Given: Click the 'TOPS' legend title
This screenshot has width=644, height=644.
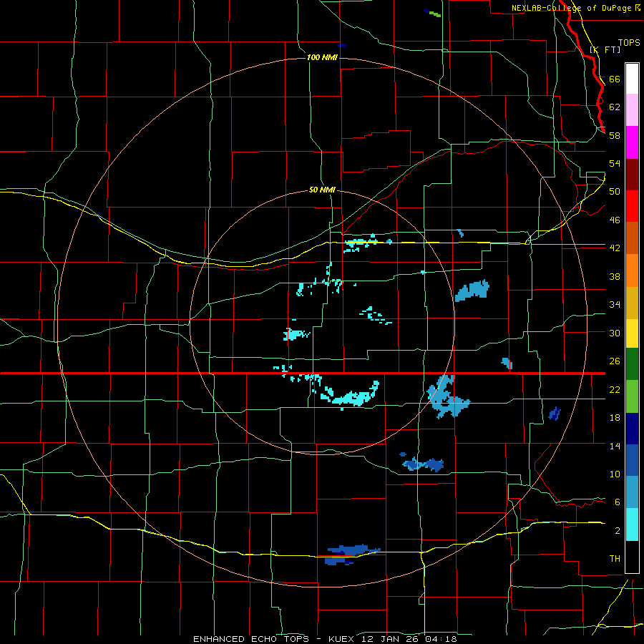Looking at the screenshot, I should [629, 43].
